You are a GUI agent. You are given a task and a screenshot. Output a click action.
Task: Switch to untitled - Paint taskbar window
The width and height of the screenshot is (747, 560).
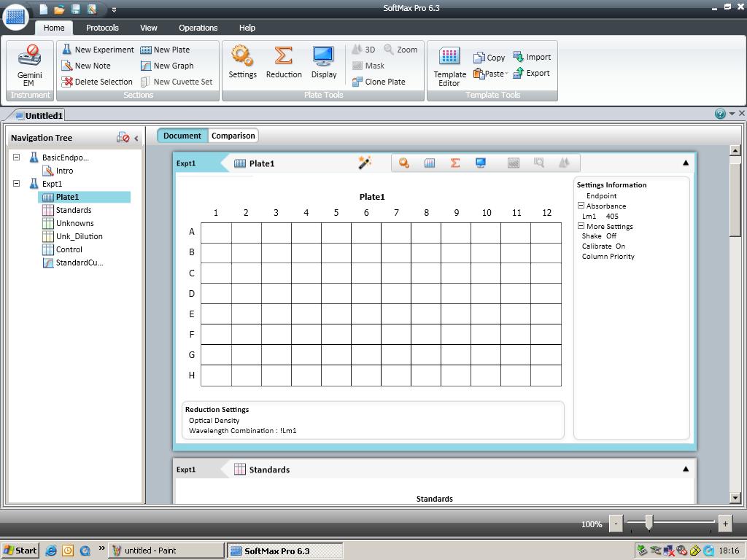(x=166, y=551)
